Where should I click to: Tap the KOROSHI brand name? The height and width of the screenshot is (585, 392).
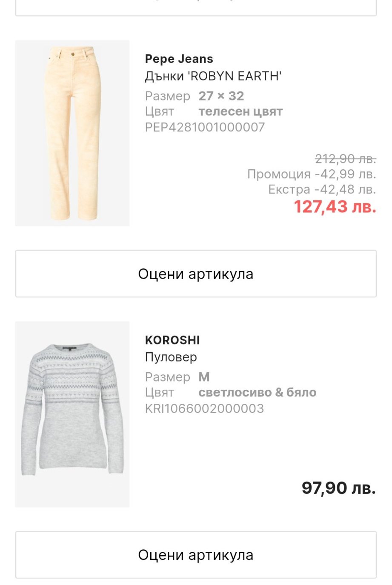[x=172, y=340]
